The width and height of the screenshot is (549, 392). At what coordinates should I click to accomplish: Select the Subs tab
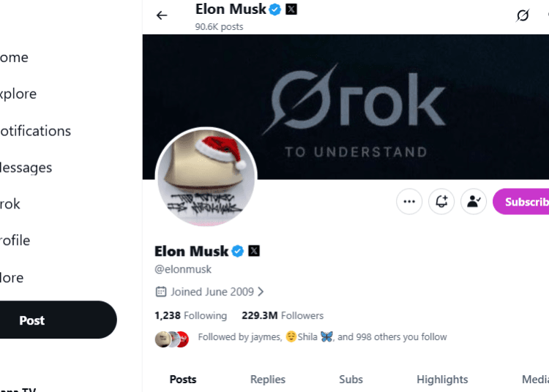coord(351,380)
